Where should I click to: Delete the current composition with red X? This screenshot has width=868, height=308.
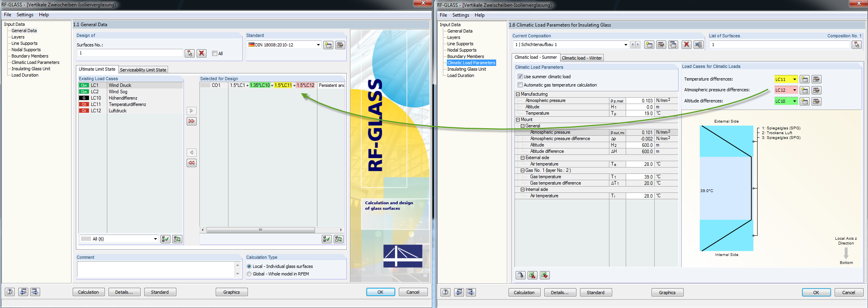pos(686,44)
